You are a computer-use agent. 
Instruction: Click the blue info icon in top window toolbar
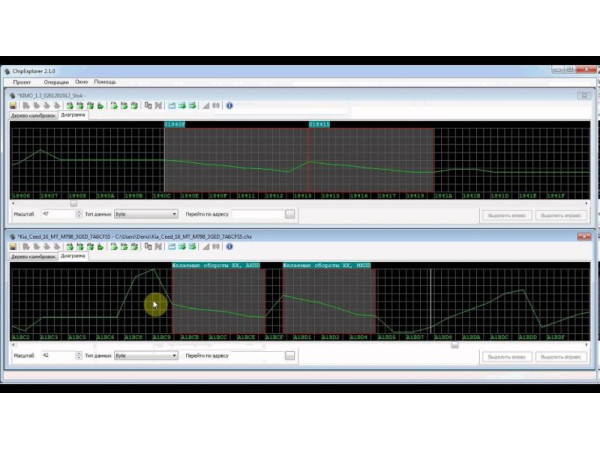point(229,105)
